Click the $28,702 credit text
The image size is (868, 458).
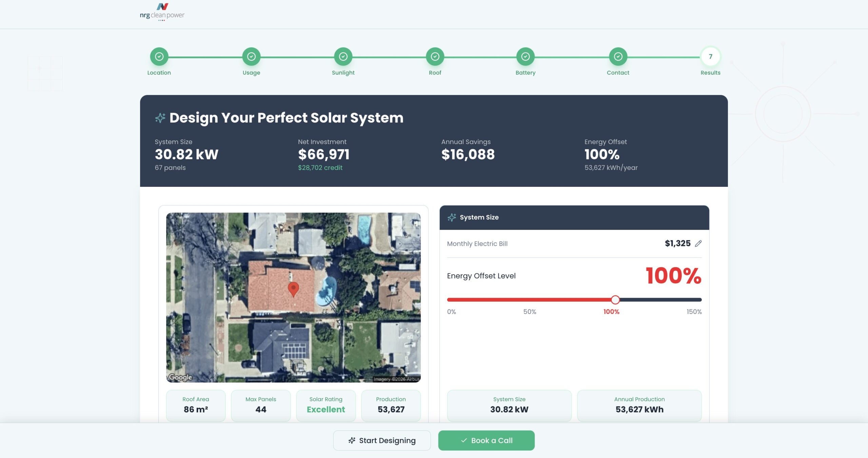(320, 167)
